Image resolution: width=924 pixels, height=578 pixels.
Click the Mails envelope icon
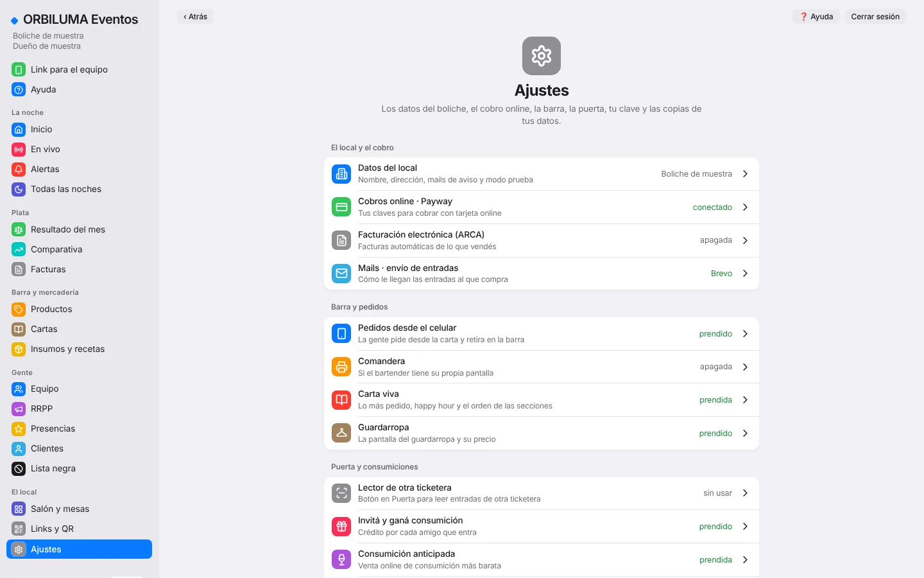point(341,274)
